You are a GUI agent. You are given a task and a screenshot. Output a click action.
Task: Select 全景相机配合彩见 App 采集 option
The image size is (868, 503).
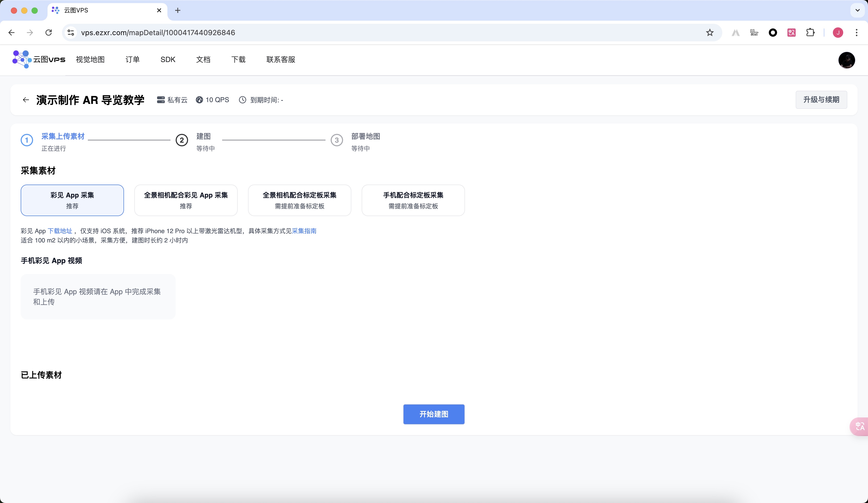click(186, 200)
